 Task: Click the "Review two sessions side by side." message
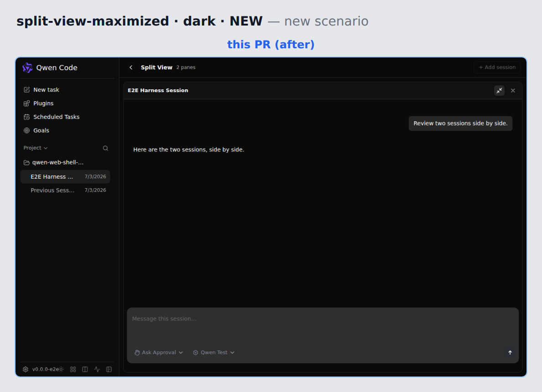[460, 124]
